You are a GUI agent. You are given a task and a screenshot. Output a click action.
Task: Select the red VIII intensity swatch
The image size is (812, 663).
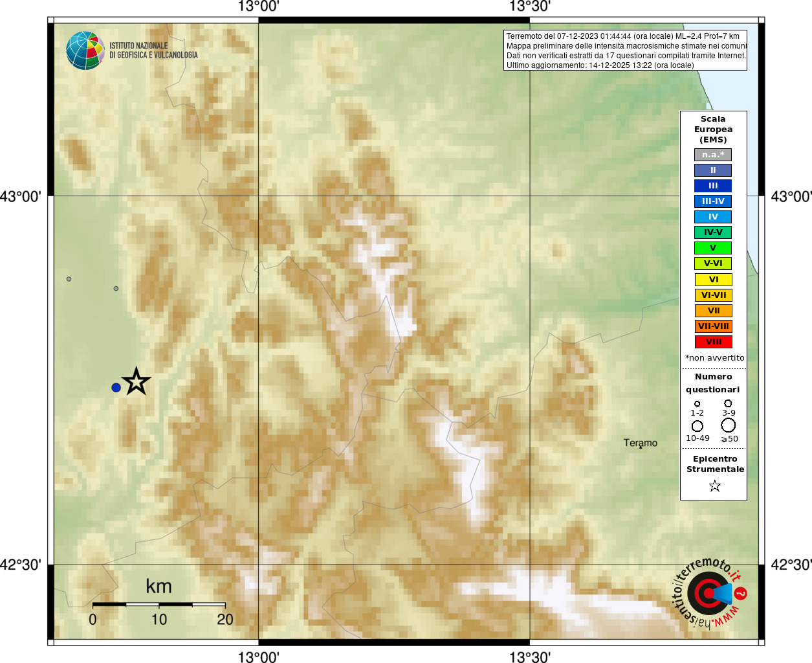point(713,342)
